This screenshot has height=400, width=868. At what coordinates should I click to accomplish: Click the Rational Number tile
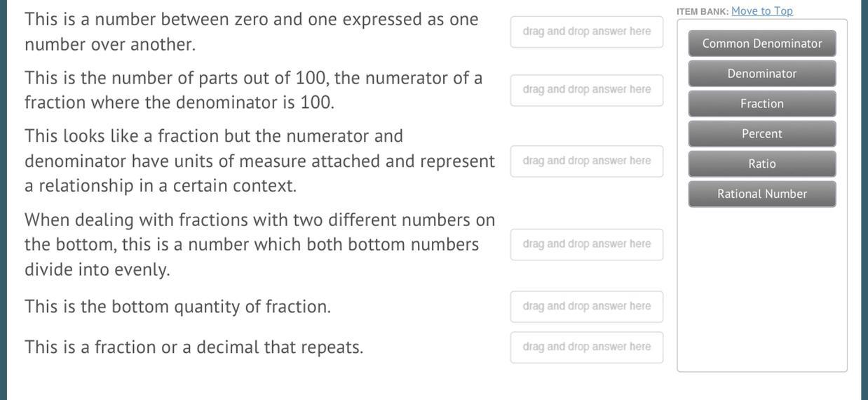point(762,194)
